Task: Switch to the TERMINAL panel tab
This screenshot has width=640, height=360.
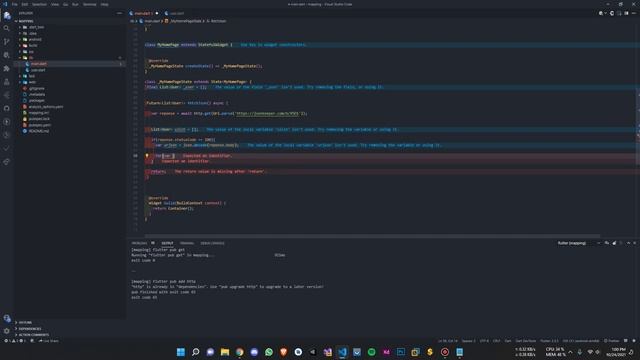Action: point(187,243)
